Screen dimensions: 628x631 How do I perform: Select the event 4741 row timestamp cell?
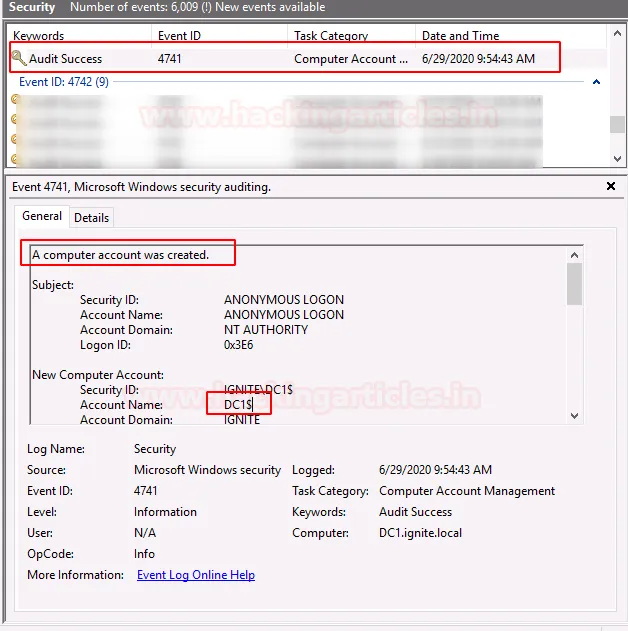(x=478, y=59)
